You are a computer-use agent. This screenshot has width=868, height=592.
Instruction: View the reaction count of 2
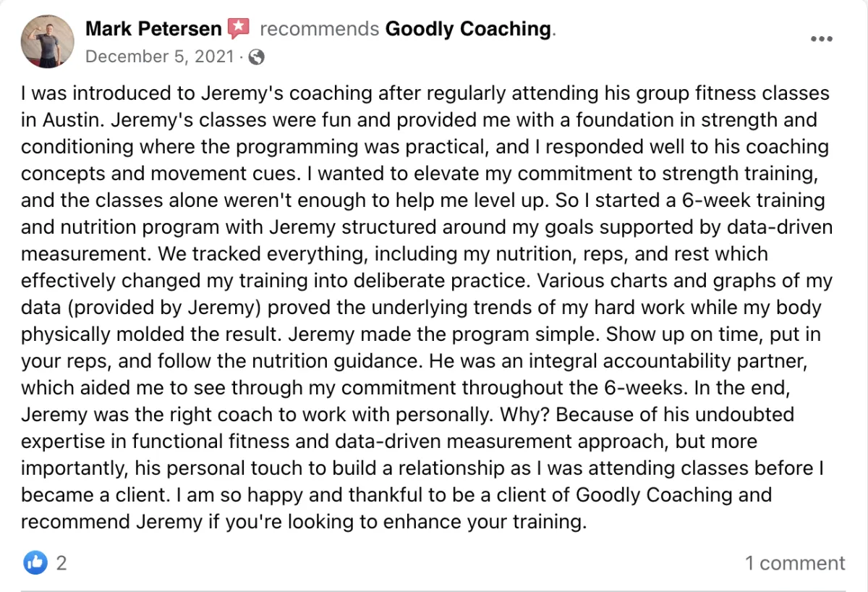point(61,563)
